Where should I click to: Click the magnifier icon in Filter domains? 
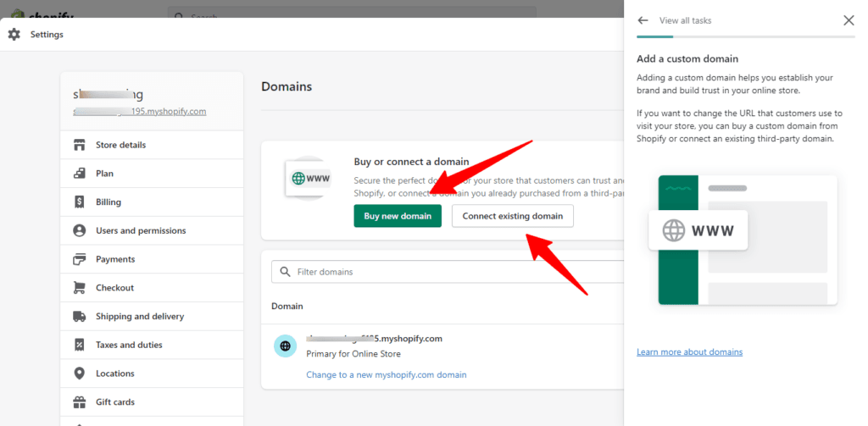point(285,272)
